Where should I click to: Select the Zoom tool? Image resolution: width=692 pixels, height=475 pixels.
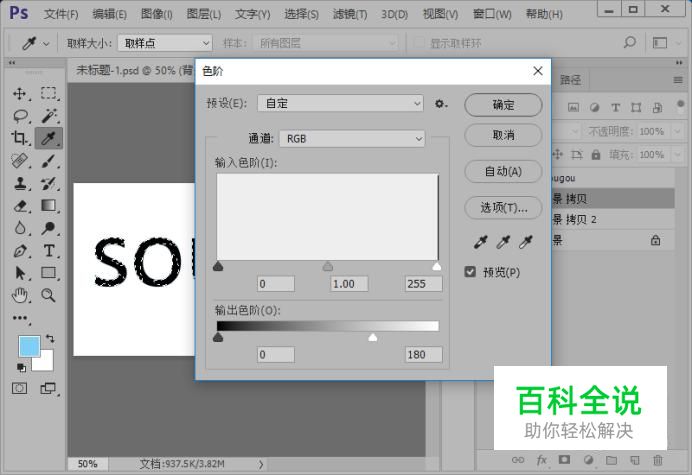(49, 295)
